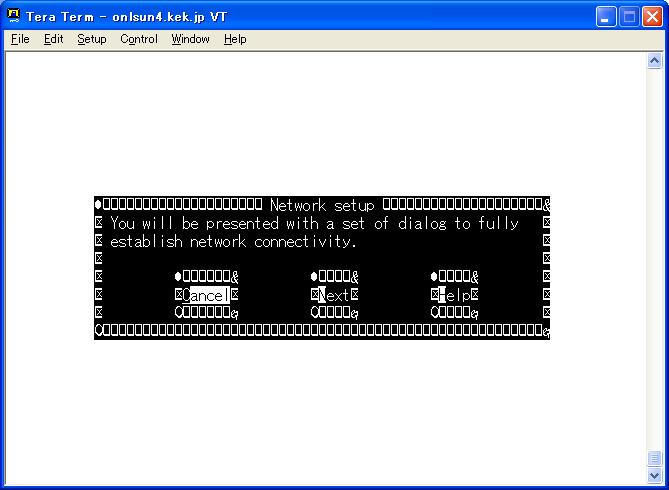This screenshot has width=669, height=490.
Task: Click the 'Network setup' dialog title
Action: 322,205
